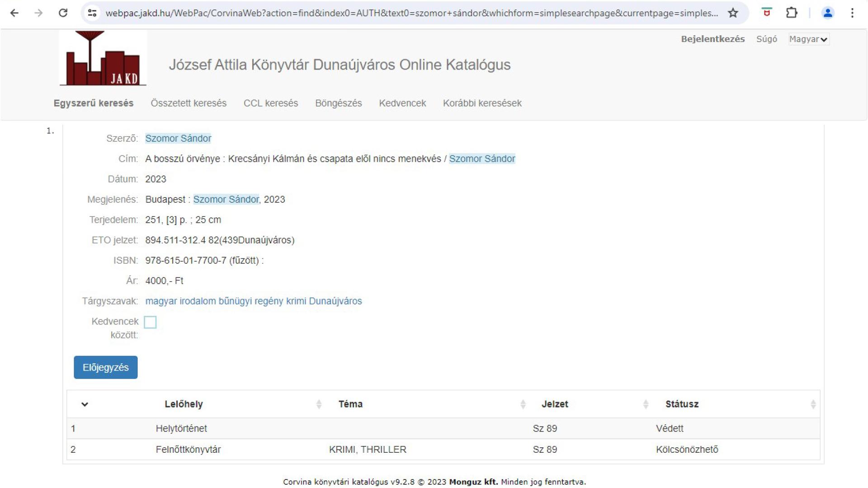This screenshot has height=488, width=868.
Task: Click the ISBN value 978-615-01-7700-7
Action: (x=186, y=260)
